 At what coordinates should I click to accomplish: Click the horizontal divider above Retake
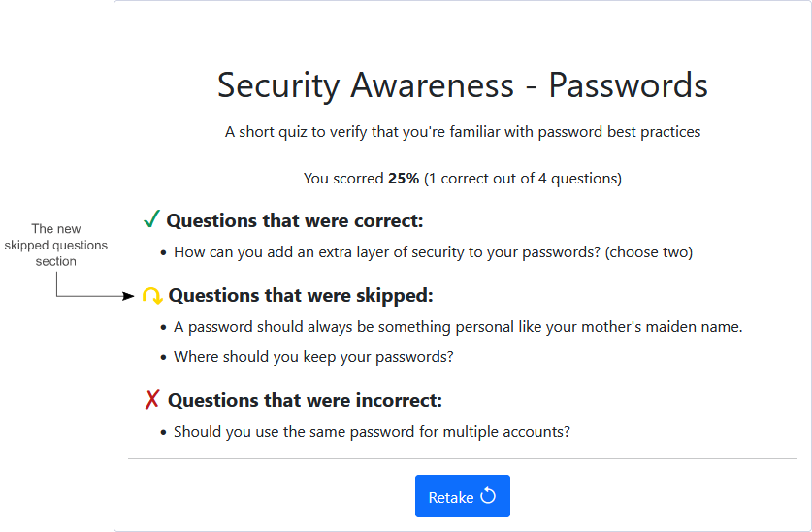462,458
